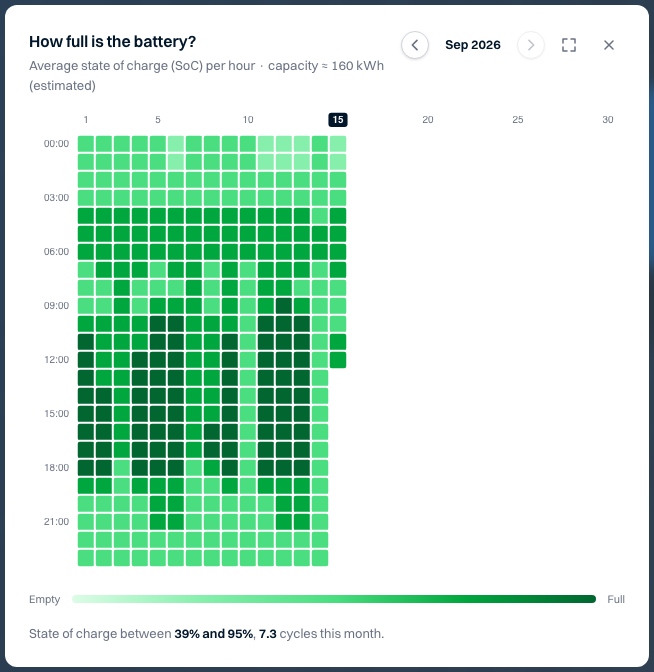Screen dimensions: 654x672
Task: Click day 10 column header
Action: tap(248, 120)
